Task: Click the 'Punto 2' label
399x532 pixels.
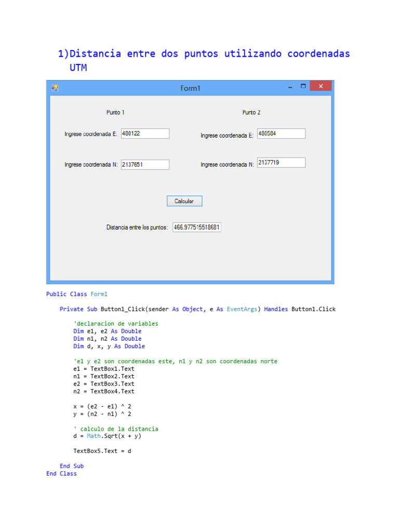Action: [x=251, y=112]
